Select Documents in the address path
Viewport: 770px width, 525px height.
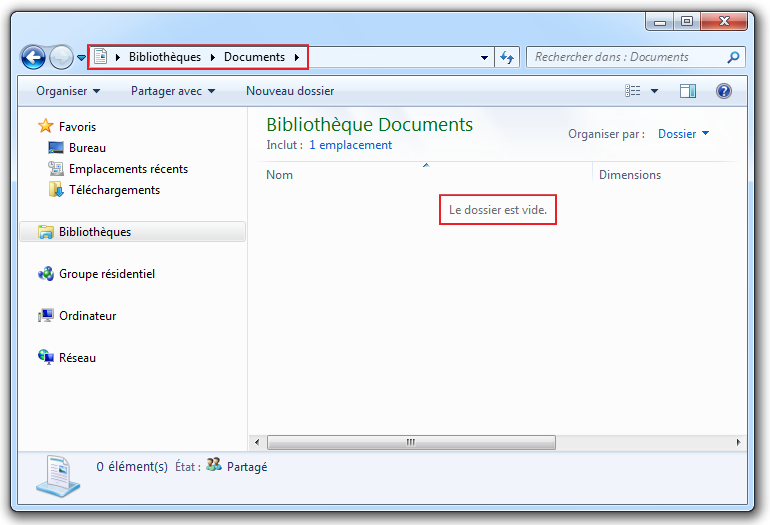tap(254, 57)
